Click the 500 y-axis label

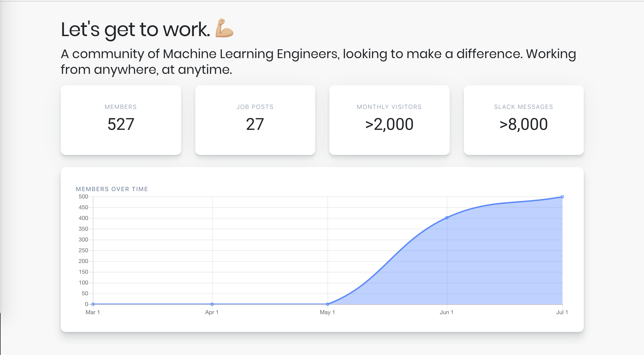(x=83, y=197)
